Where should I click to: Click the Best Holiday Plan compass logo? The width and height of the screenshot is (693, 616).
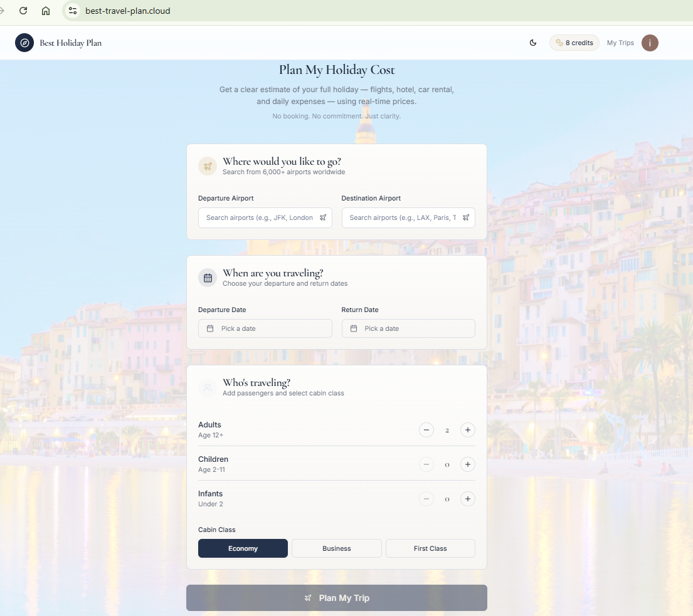pos(24,43)
